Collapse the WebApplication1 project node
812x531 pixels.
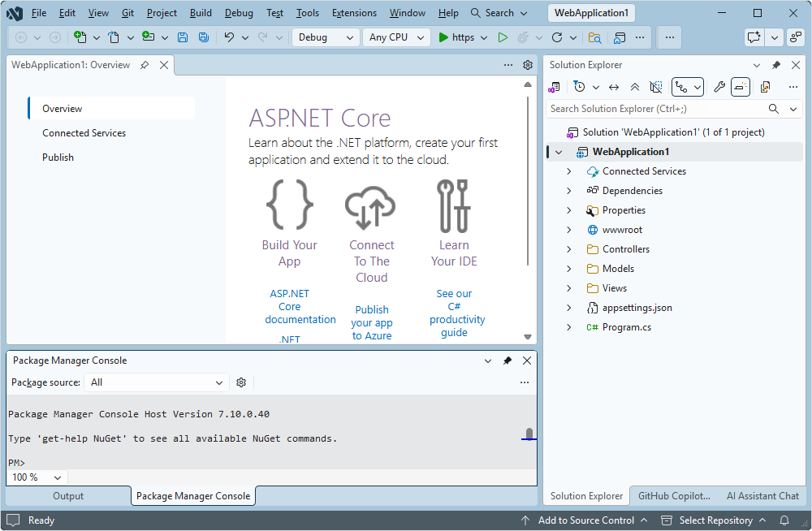click(559, 152)
